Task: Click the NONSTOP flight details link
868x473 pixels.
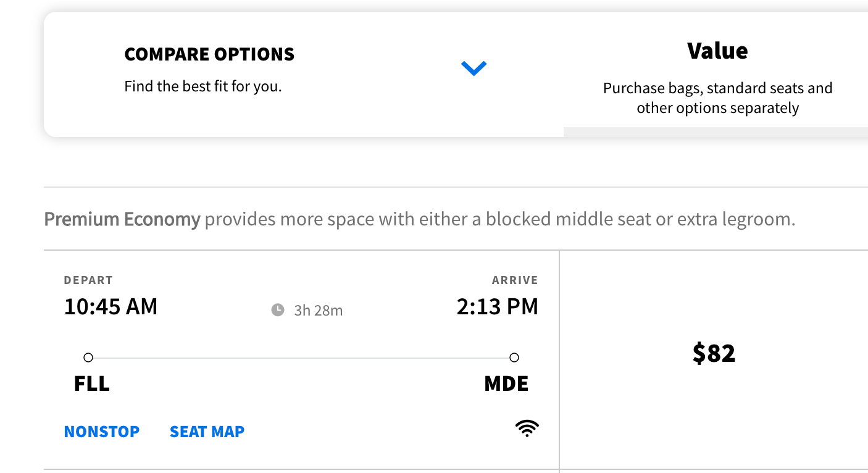Action: (102, 431)
